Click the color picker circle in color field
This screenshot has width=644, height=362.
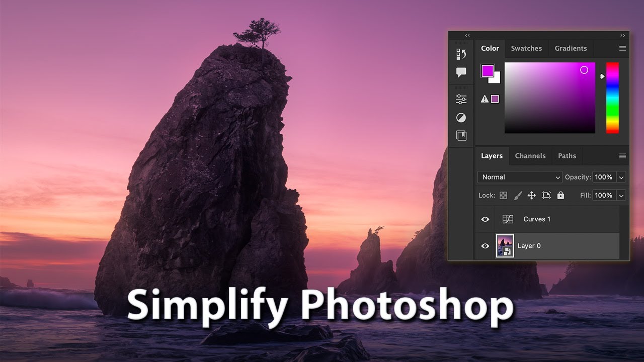point(584,70)
